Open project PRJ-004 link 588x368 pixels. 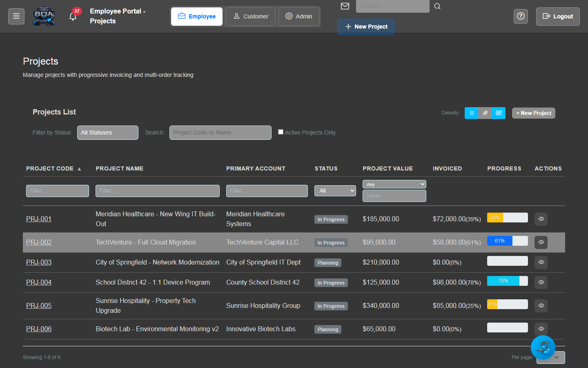coord(38,282)
